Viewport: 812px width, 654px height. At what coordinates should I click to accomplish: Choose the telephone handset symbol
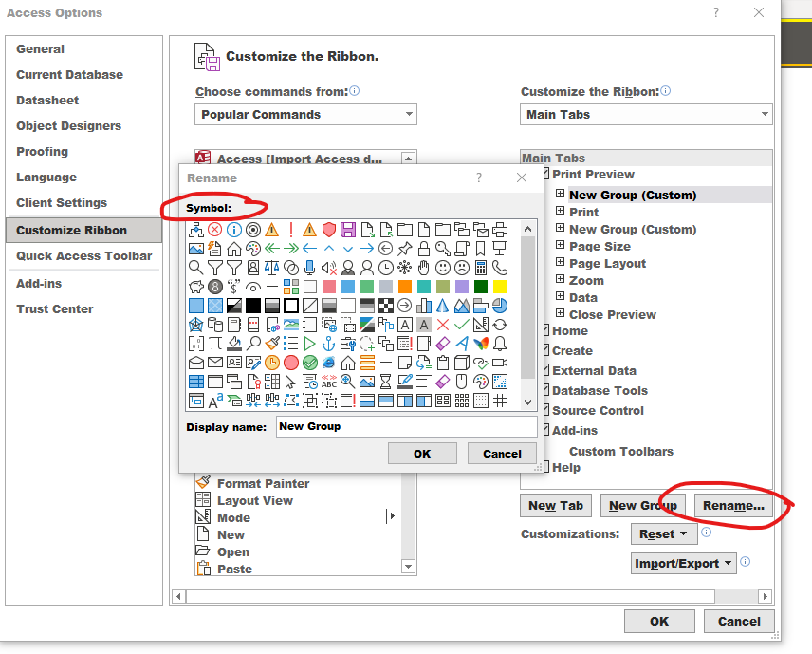pyautogui.click(x=500, y=268)
